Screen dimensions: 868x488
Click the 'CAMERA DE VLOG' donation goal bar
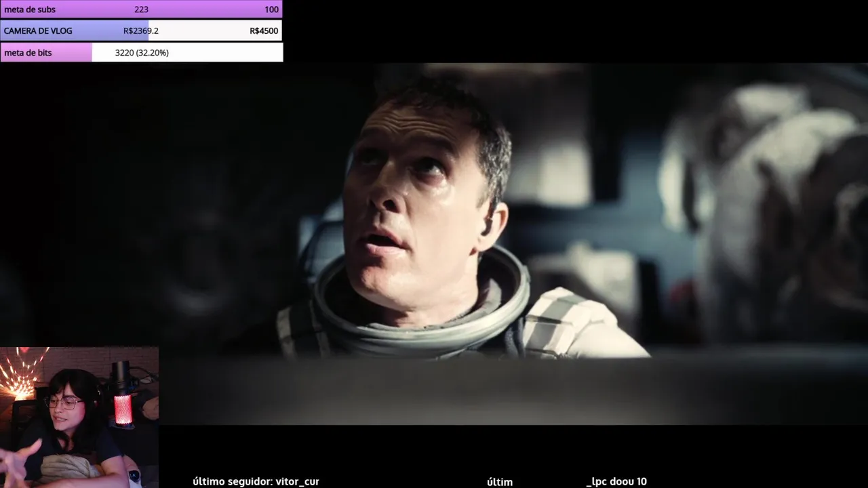pyautogui.click(x=141, y=30)
